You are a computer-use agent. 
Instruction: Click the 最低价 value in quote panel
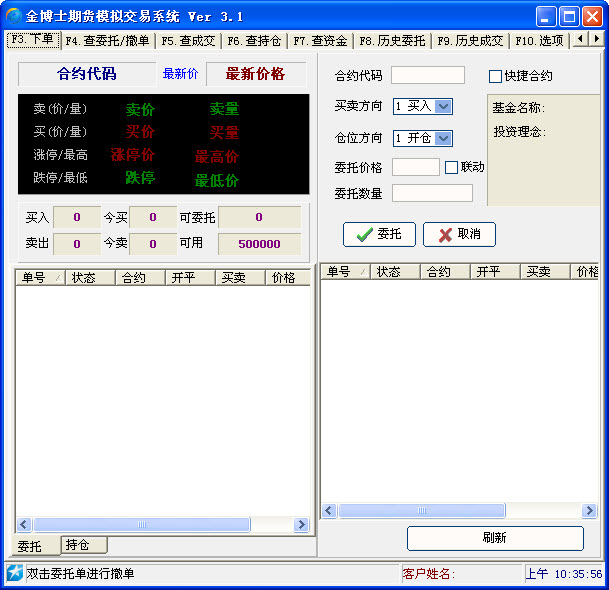[x=217, y=181]
